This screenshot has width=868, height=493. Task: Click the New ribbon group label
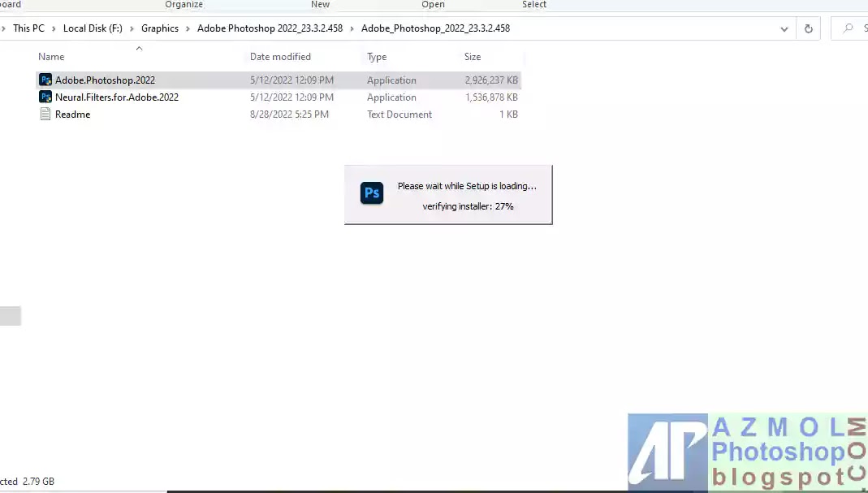click(x=320, y=4)
